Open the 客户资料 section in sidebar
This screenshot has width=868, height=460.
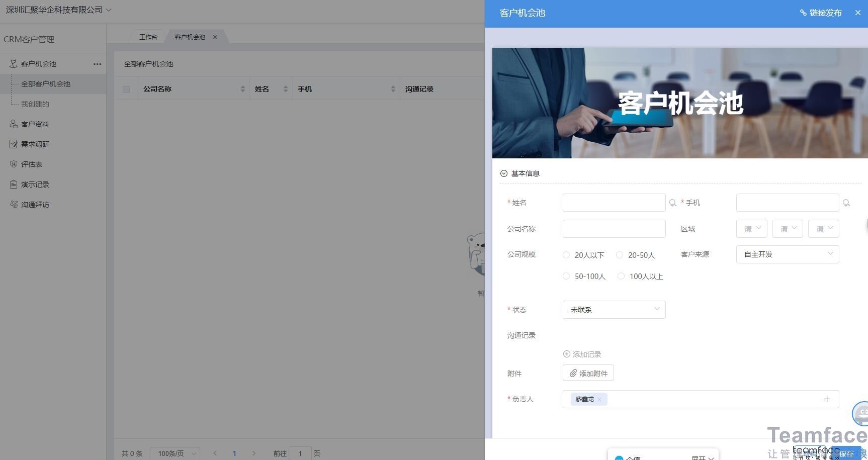click(35, 124)
